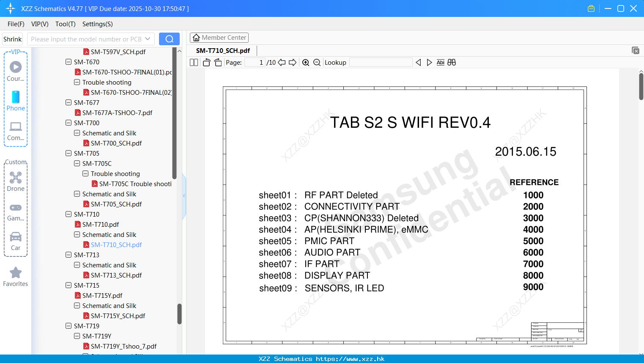Select the Phone category

[x=16, y=101]
